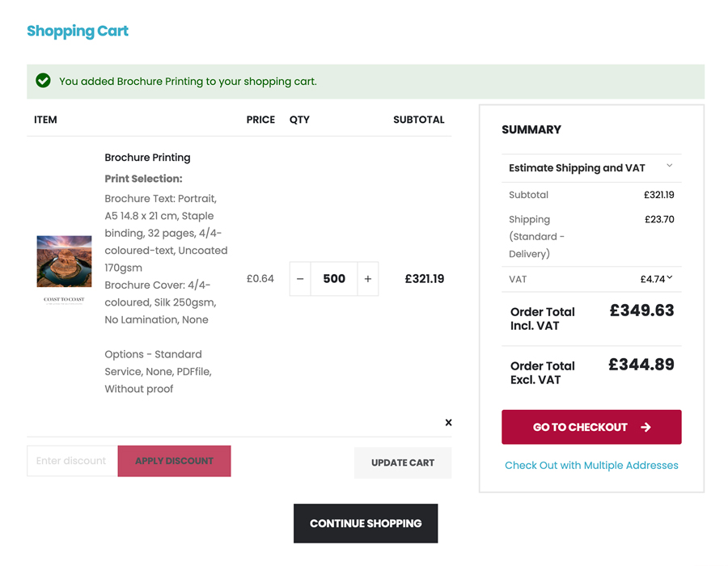Remove Brochure Printing item with X icon
The image size is (728, 566).
coord(448,422)
